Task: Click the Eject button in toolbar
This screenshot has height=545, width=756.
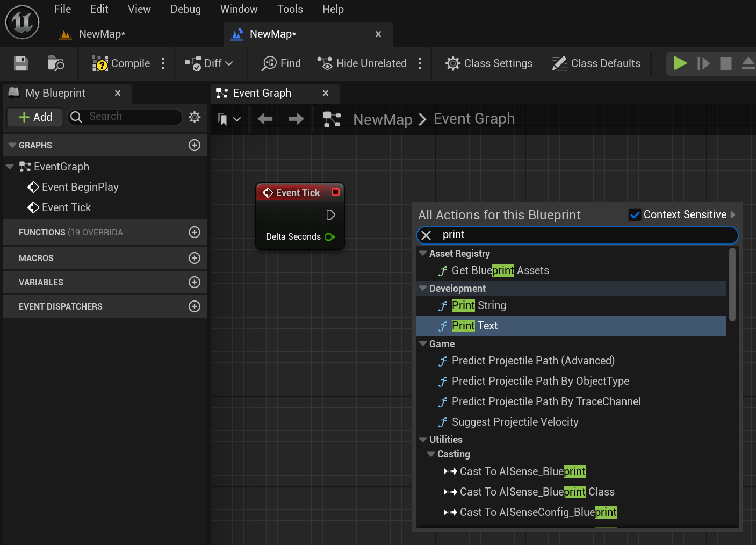Action: (748, 63)
